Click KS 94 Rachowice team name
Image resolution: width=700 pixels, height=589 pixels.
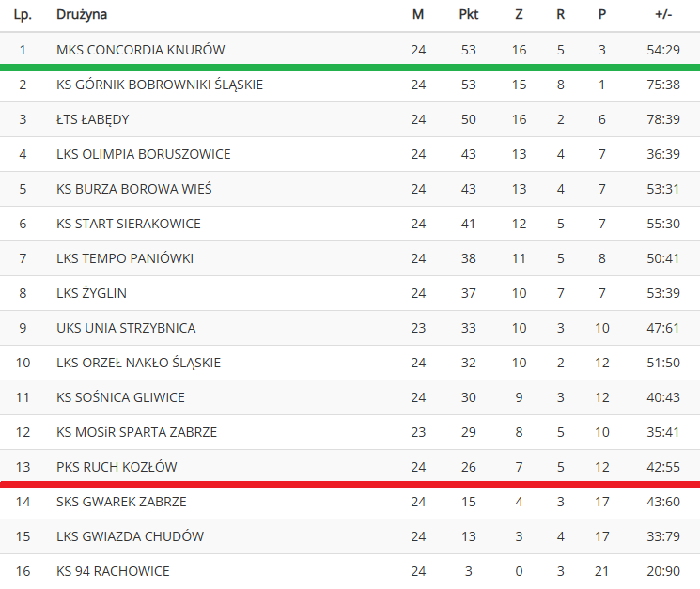click(x=113, y=571)
